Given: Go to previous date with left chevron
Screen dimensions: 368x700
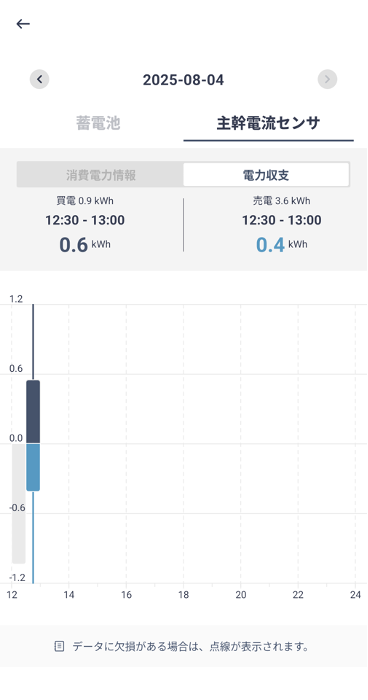Looking at the screenshot, I should coord(39,79).
